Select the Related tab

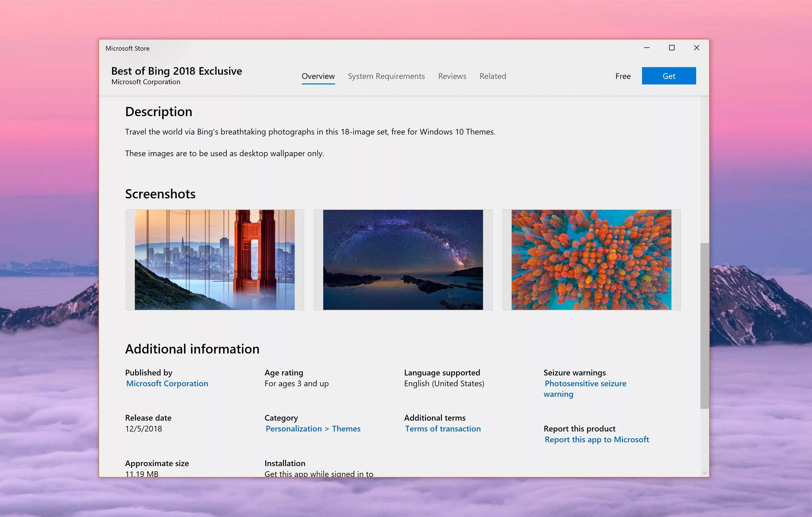492,76
